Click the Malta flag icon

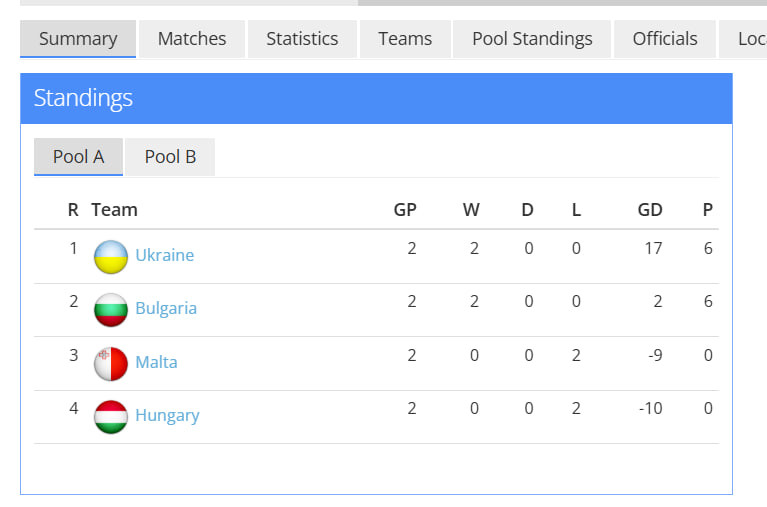[x=111, y=363]
